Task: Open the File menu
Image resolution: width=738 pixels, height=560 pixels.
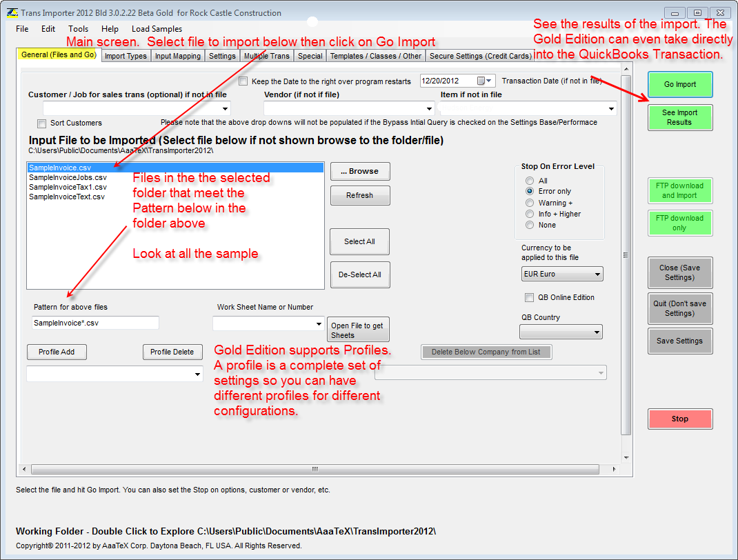Action: pos(22,29)
